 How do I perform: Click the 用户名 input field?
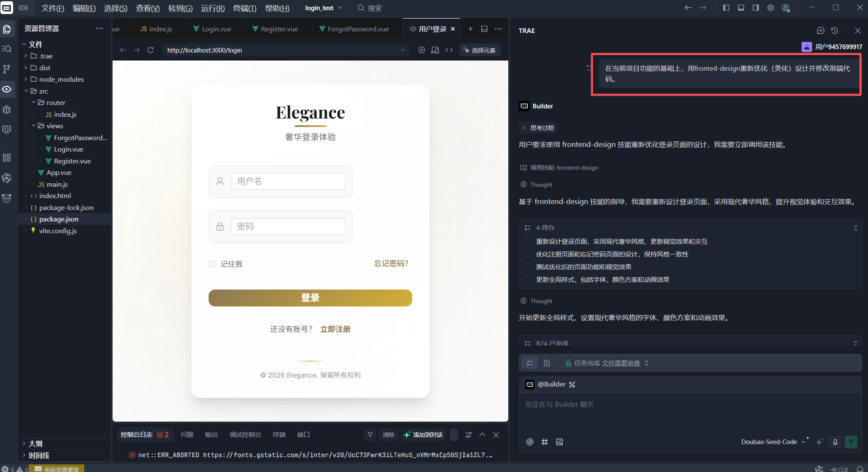(x=288, y=181)
